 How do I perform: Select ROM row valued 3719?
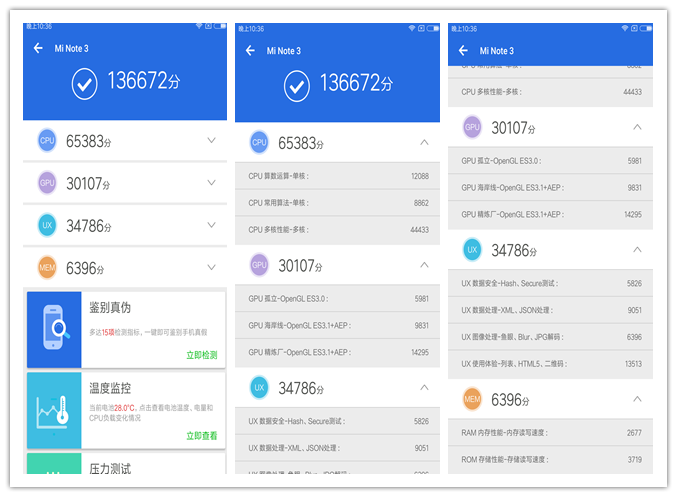coord(550,459)
